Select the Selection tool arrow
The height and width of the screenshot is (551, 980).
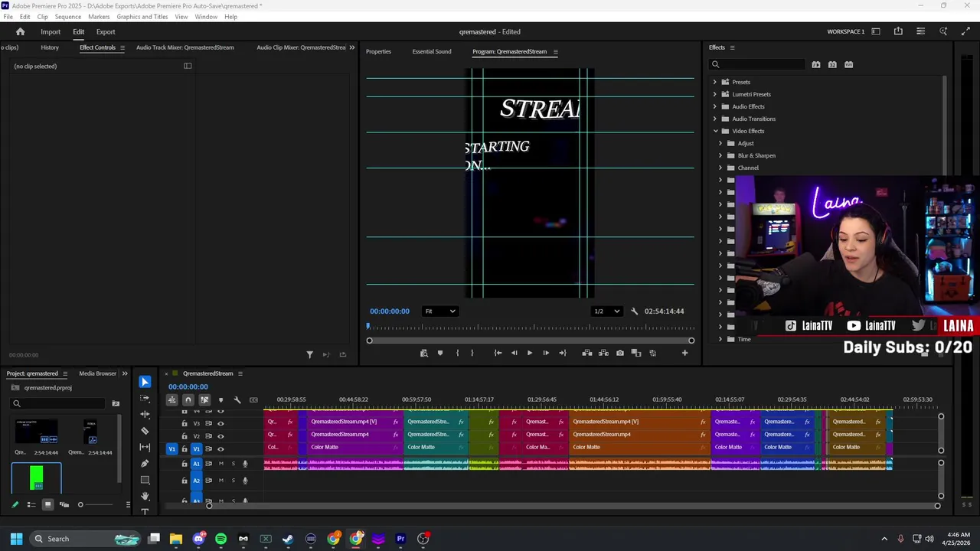(145, 382)
